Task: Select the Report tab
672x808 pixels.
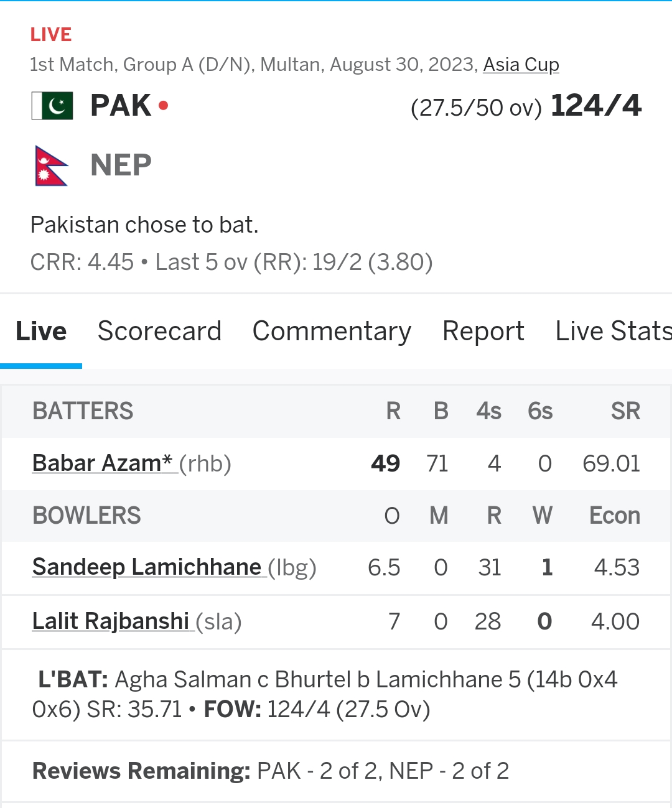Action: pos(483,331)
